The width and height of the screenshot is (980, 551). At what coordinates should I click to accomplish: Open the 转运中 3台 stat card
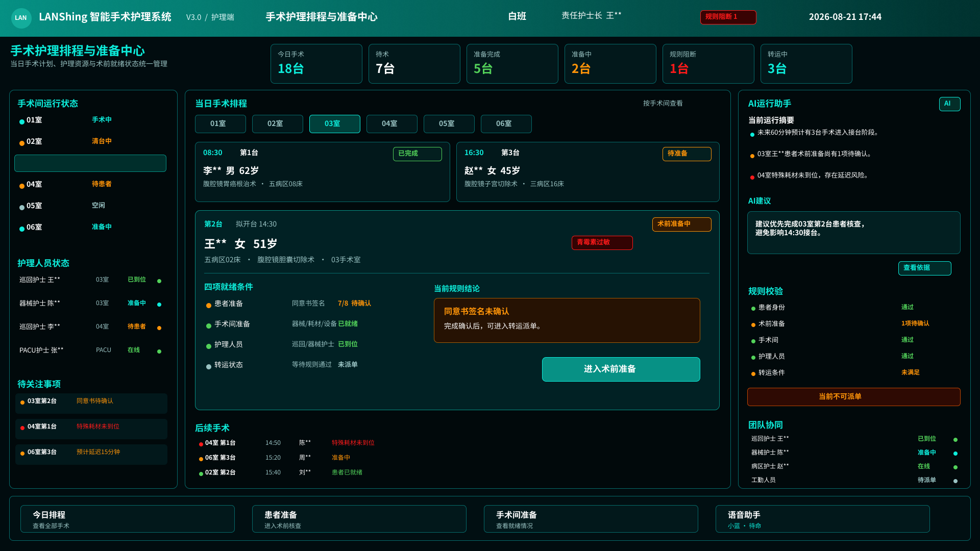pos(806,64)
